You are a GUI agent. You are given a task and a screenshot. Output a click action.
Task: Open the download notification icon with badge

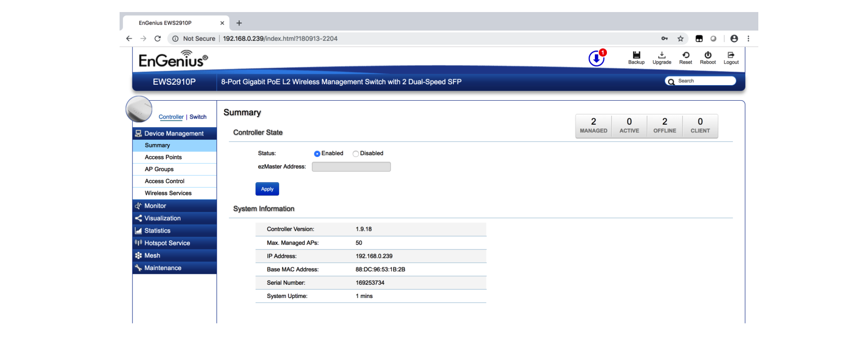click(597, 58)
